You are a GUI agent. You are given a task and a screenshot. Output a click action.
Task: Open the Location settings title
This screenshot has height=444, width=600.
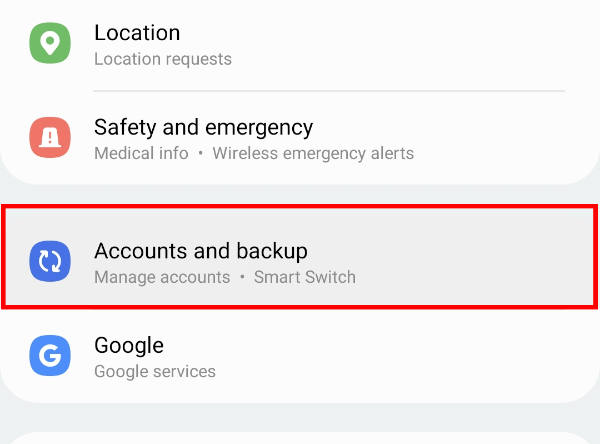coord(137,33)
